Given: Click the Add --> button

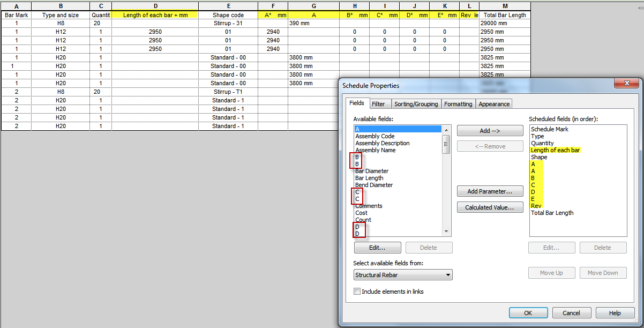Looking at the screenshot, I should tap(490, 130).
